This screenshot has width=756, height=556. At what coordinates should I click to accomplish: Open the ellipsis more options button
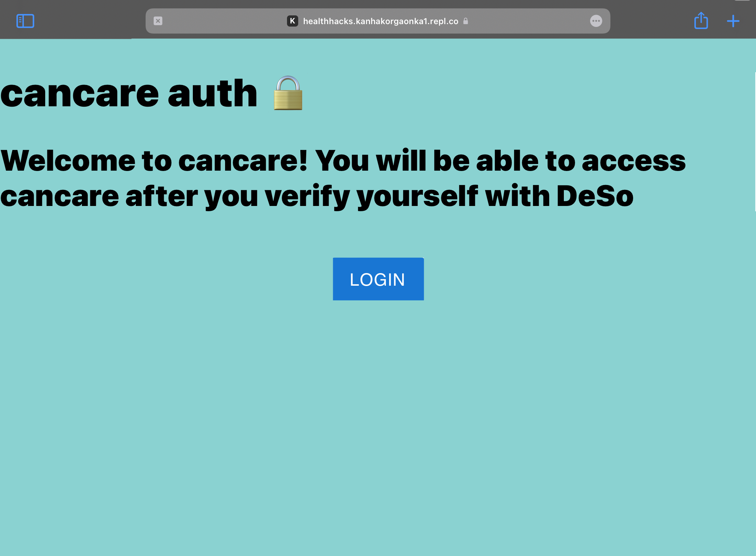[x=596, y=21]
